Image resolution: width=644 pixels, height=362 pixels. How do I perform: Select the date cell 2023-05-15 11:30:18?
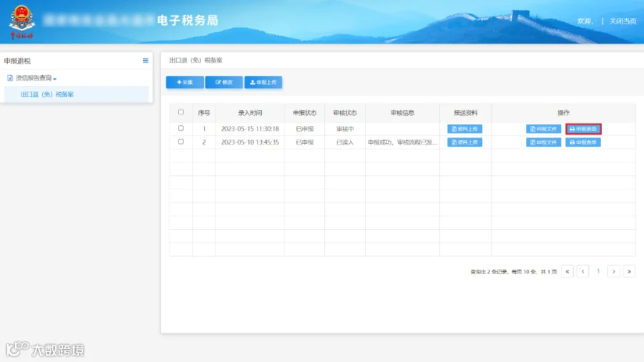250,129
